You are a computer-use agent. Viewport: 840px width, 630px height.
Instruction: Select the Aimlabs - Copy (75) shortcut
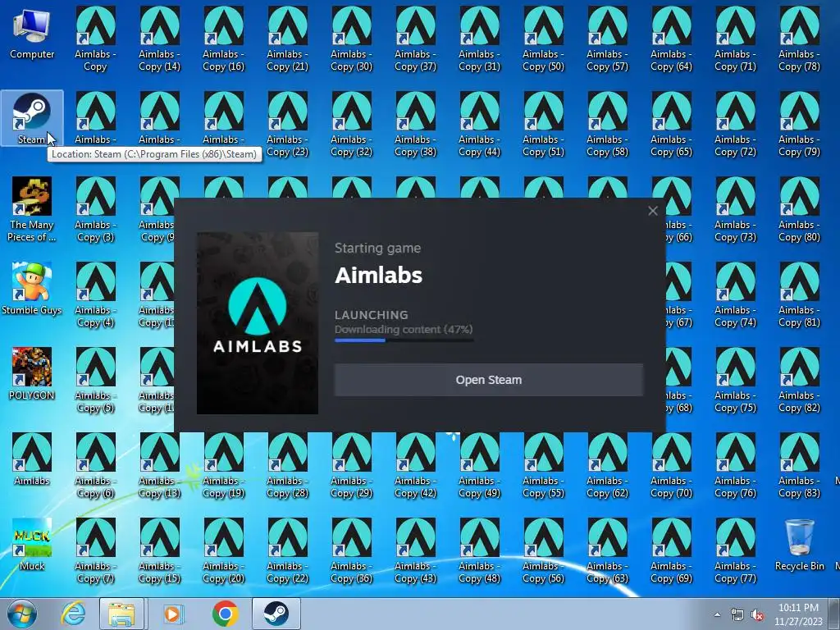coord(735,381)
